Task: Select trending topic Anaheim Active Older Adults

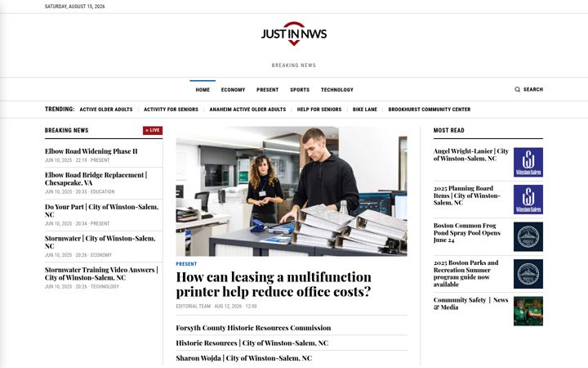Action: (247, 110)
